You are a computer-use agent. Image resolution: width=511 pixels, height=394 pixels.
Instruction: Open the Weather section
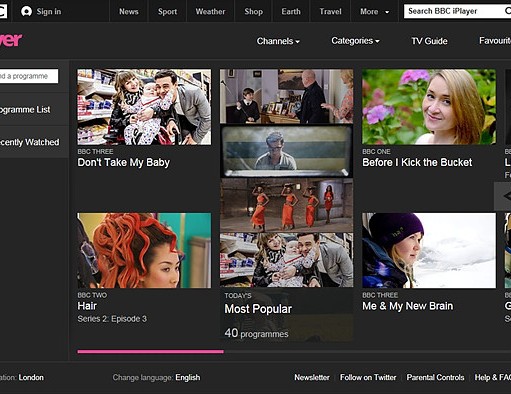click(x=210, y=12)
